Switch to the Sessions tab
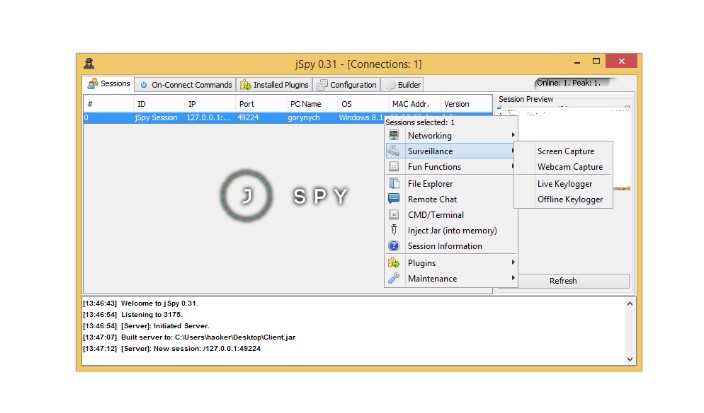704x413 pixels. pos(108,83)
